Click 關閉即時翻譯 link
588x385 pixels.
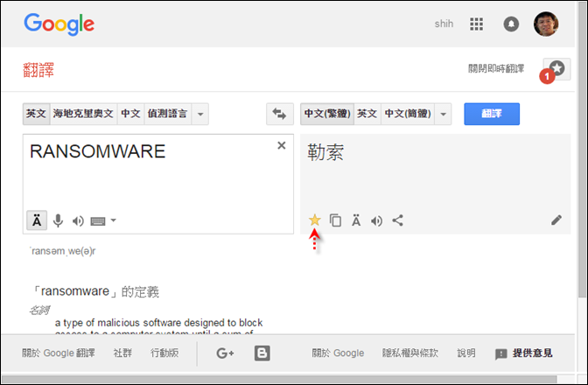(496, 68)
